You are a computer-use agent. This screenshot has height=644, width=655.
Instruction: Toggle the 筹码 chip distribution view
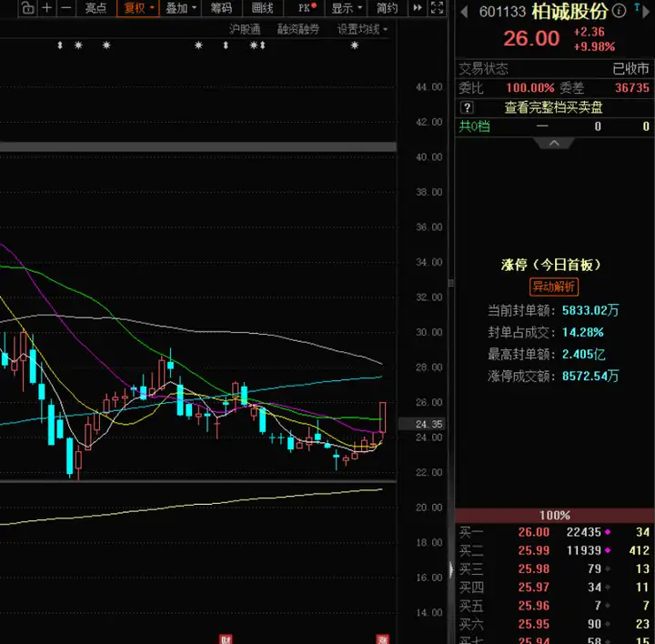tap(221, 8)
